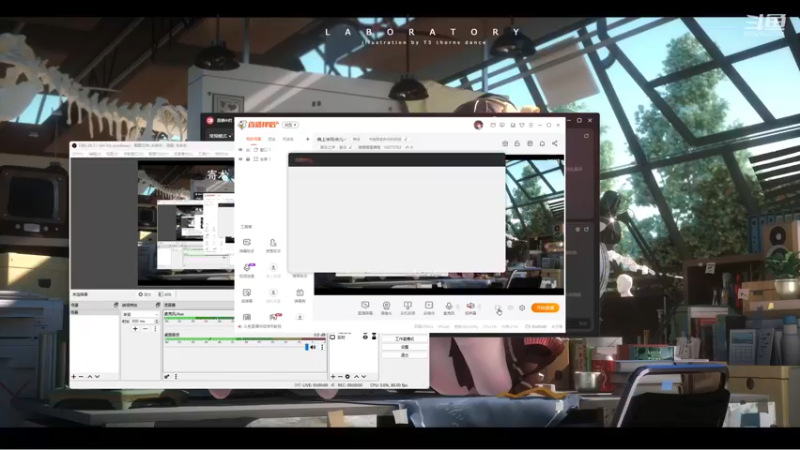800x450 pixels.
Task: Open settings gear beside the orange start button
Action: (x=522, y=308)
